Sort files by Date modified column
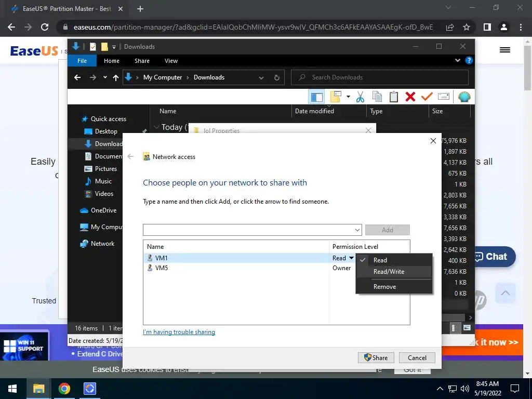 pos(314,111)
